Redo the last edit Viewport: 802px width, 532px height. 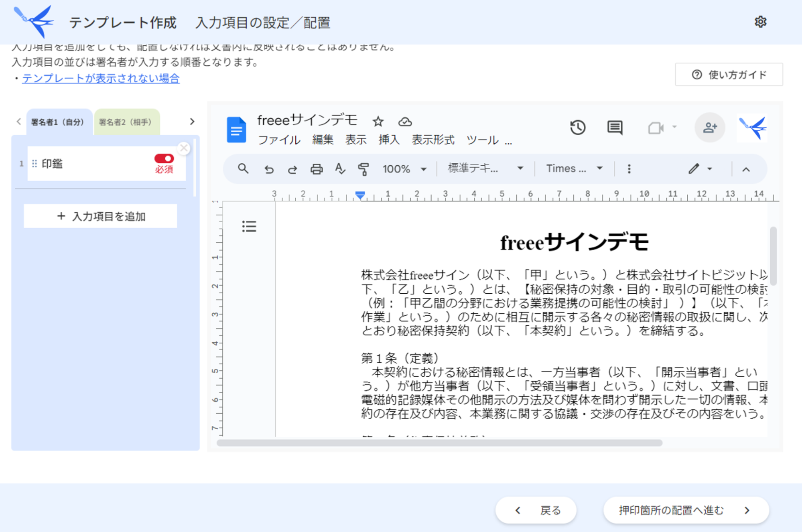point(292,169)
